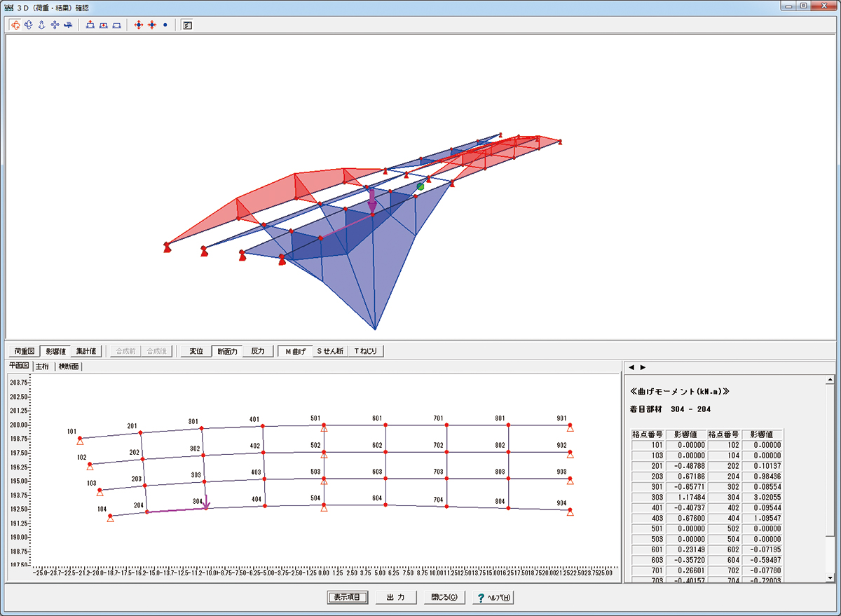Click node 204 in the plan view
The width and height of the screenshot is (841, 616).
[146, 512]
